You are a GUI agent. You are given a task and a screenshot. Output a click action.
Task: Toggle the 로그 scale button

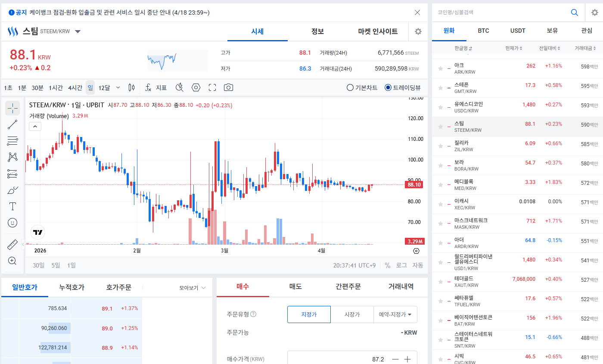401,265
